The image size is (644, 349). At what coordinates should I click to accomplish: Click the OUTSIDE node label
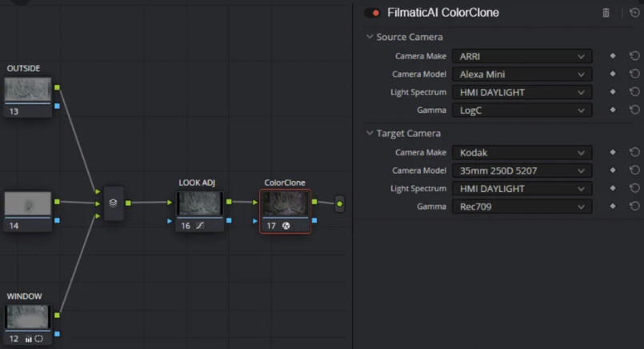[23, 68]
